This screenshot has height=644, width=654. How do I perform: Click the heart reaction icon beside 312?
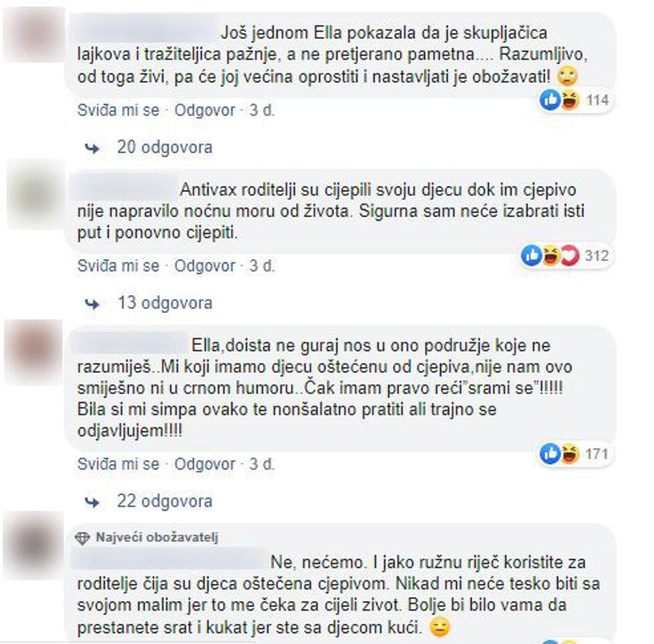pyautogui.click(x=570, y=256)
